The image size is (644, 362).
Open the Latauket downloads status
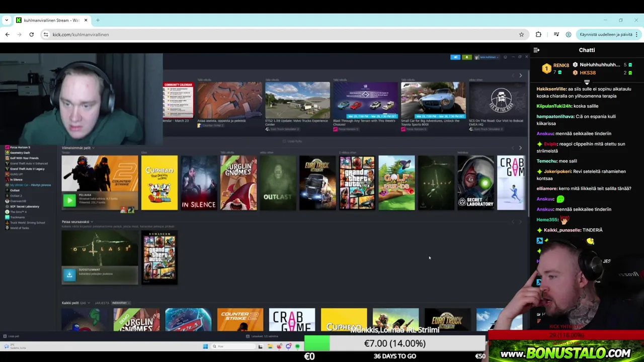coord(263,336)
